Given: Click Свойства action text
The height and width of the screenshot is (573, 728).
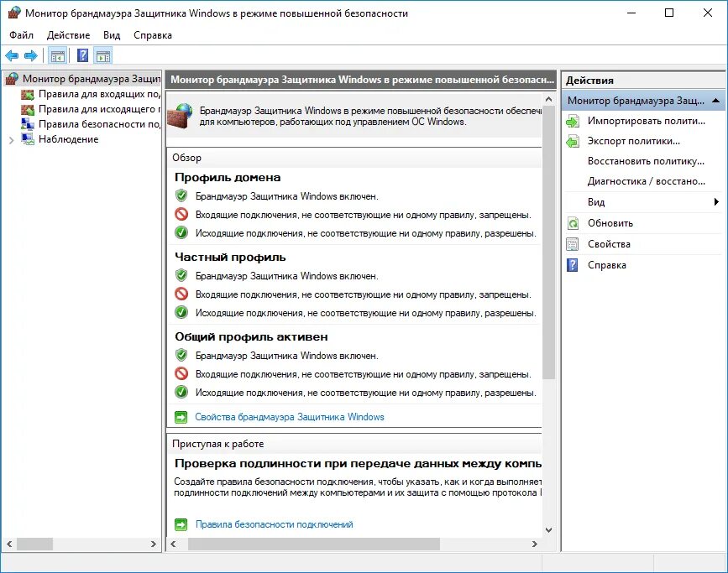Looking at the screenshot, I should click(x=609, y=244).
